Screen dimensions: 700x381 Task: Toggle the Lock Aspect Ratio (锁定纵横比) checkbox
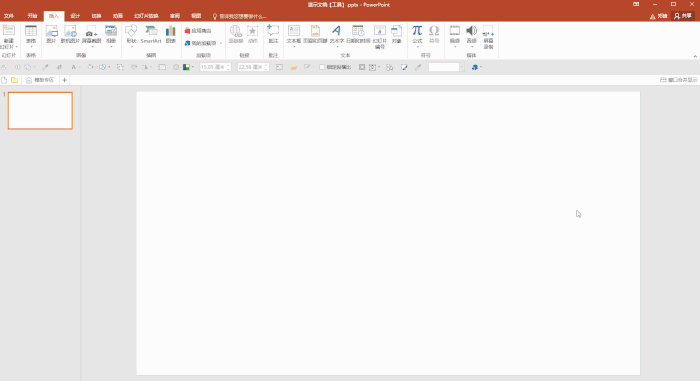pos(322,67)
